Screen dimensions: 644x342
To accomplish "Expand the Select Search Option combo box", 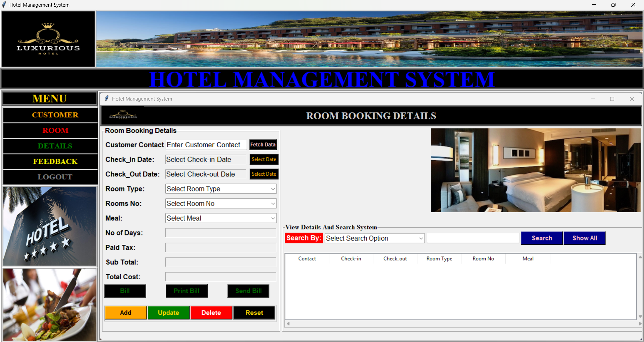I will 374,238.
